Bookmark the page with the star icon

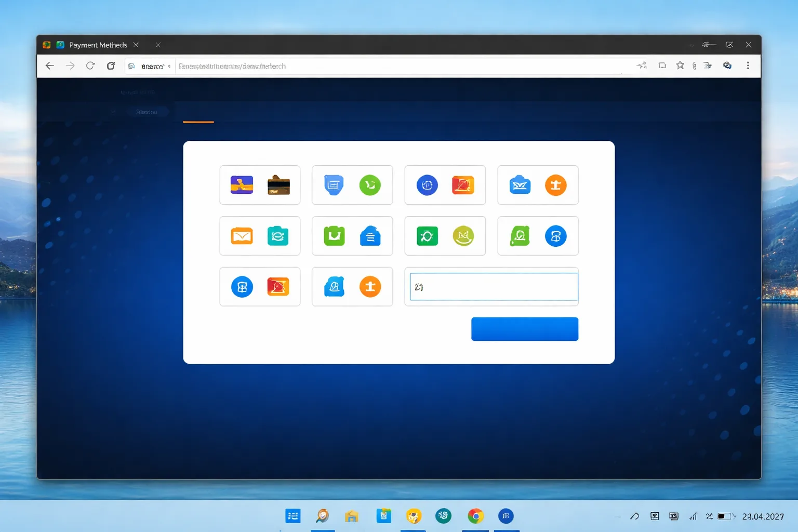(680, 65)
